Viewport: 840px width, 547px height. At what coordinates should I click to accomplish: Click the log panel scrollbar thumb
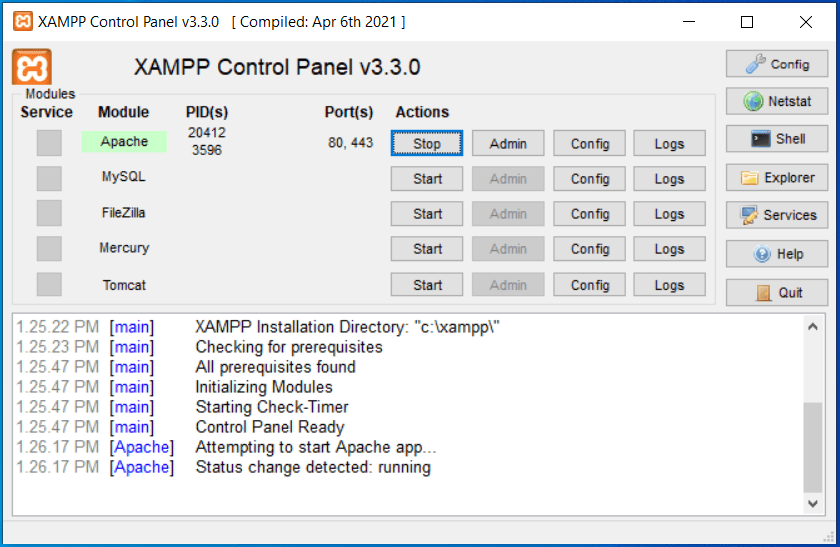coord(813,447)
